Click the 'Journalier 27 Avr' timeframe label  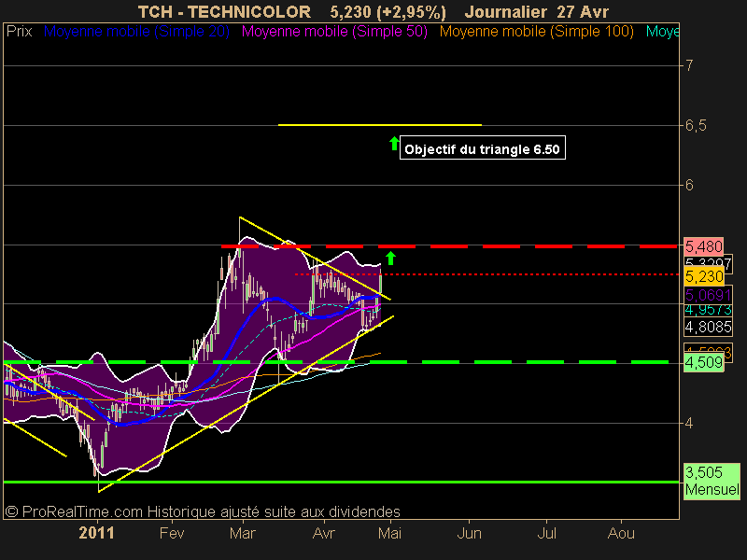pyautogui.click(x=536, y=11)
